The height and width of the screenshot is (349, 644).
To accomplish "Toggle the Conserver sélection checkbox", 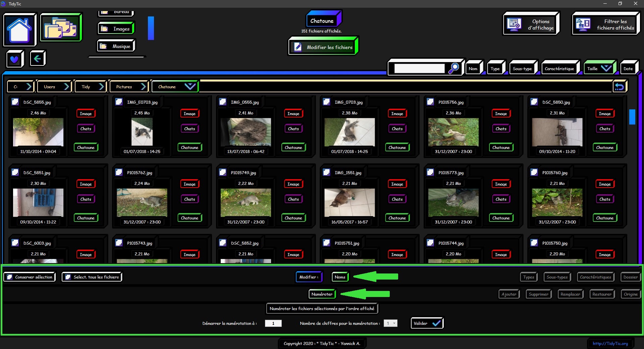I will click(x=9, y=277).
